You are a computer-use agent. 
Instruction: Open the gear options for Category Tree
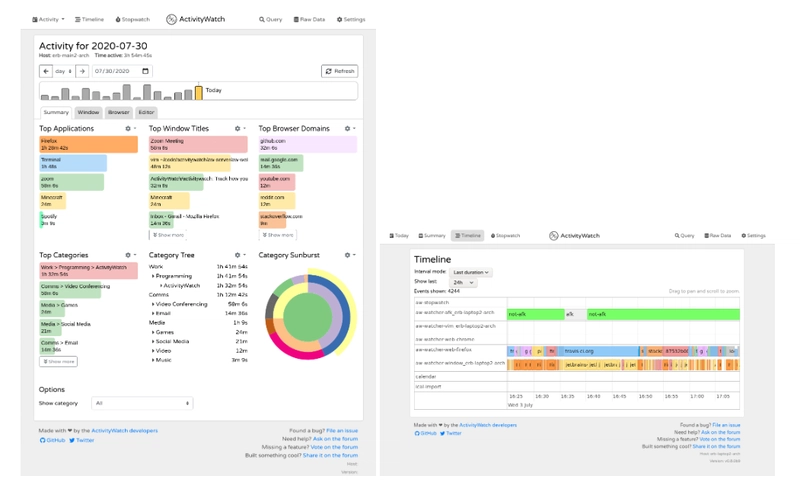tap(239, 255)
